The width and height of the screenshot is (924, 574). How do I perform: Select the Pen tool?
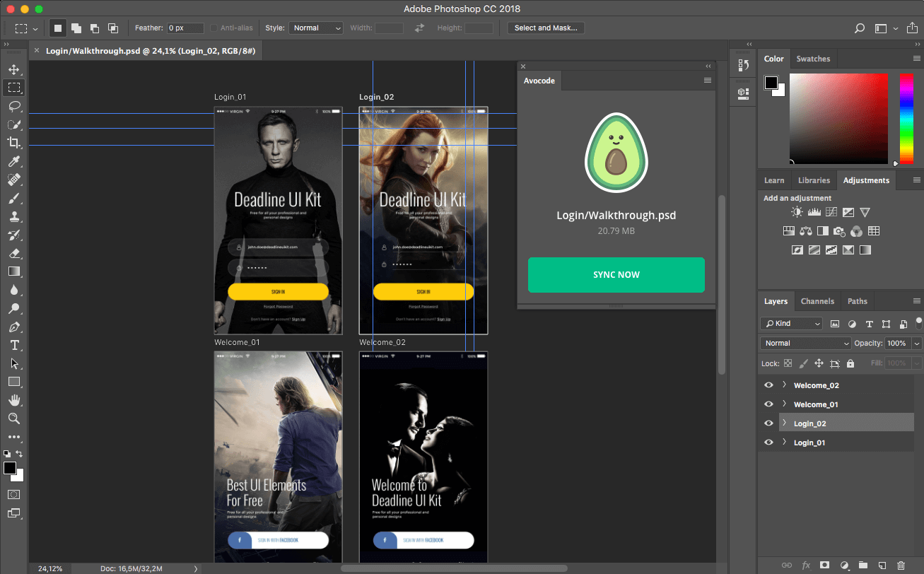(13, 327)
